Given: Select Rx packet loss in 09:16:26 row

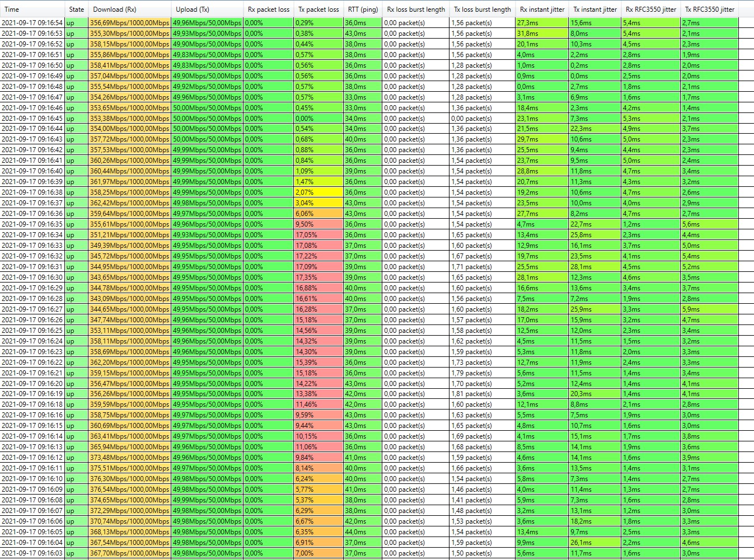Looking at the screenshot, I should tap(269, 320).
